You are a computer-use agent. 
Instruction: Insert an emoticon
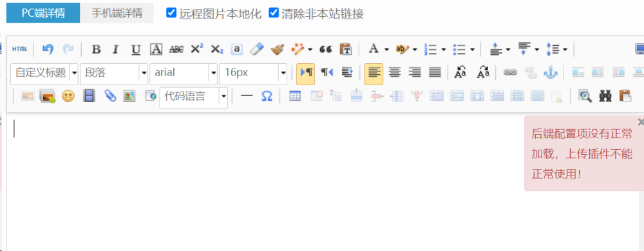click(x=68, y=96)
